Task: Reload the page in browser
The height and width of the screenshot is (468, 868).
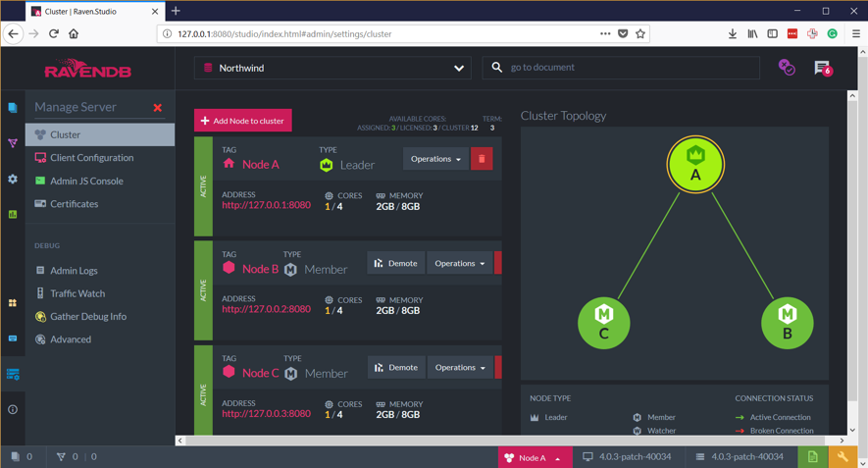Action: coord(54,33)
